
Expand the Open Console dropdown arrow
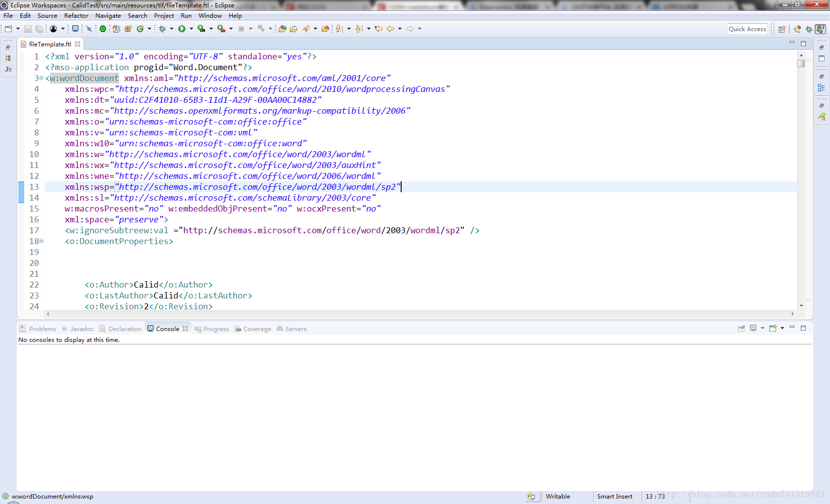[782, 328]
